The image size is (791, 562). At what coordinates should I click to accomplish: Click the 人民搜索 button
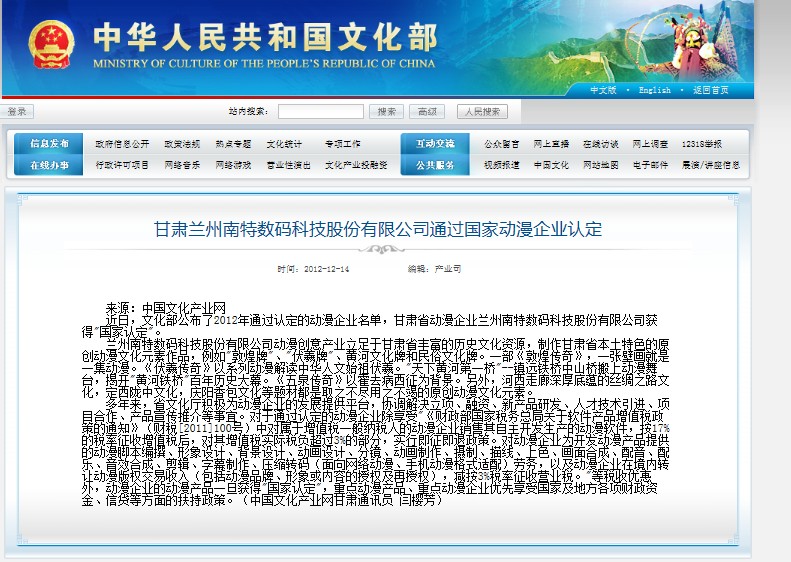click(x=482, y=112)
